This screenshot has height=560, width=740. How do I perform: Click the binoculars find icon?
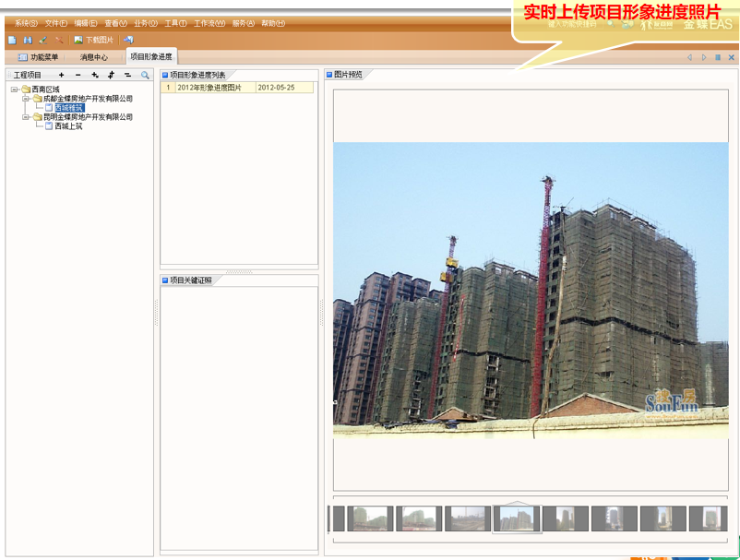(28, 40)
